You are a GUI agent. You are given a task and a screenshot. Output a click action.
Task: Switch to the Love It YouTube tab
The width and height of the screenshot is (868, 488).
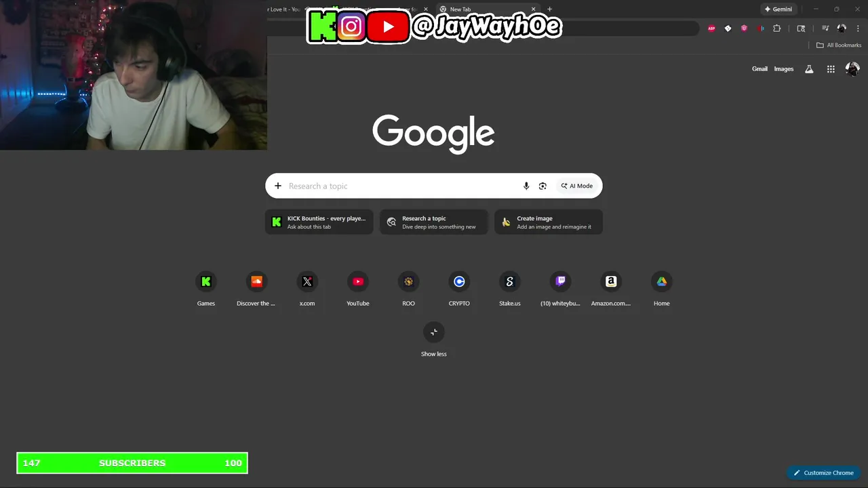283,9
